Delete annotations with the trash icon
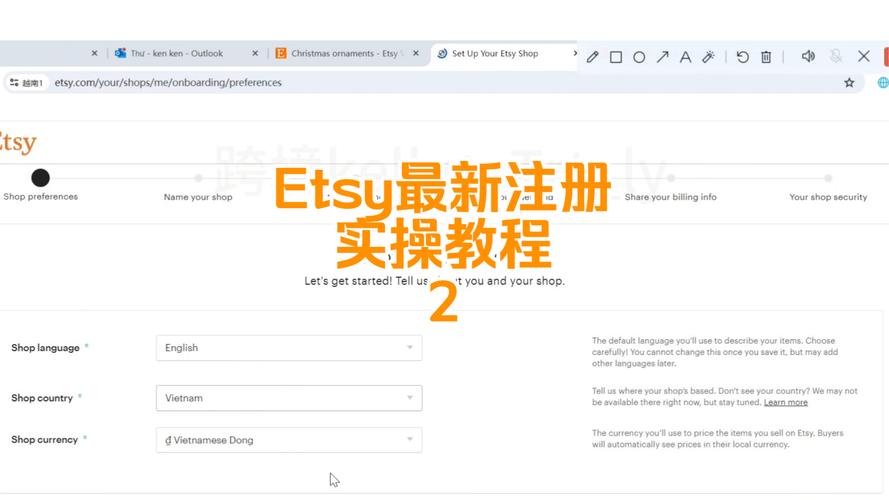This screenshot has height=500, width=889. 766,57
